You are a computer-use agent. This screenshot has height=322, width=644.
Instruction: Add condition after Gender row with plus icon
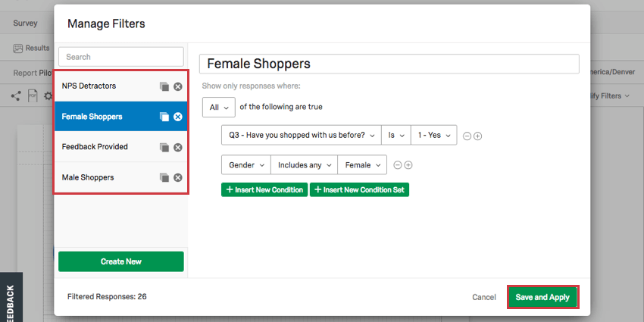(x=408, y=165)
